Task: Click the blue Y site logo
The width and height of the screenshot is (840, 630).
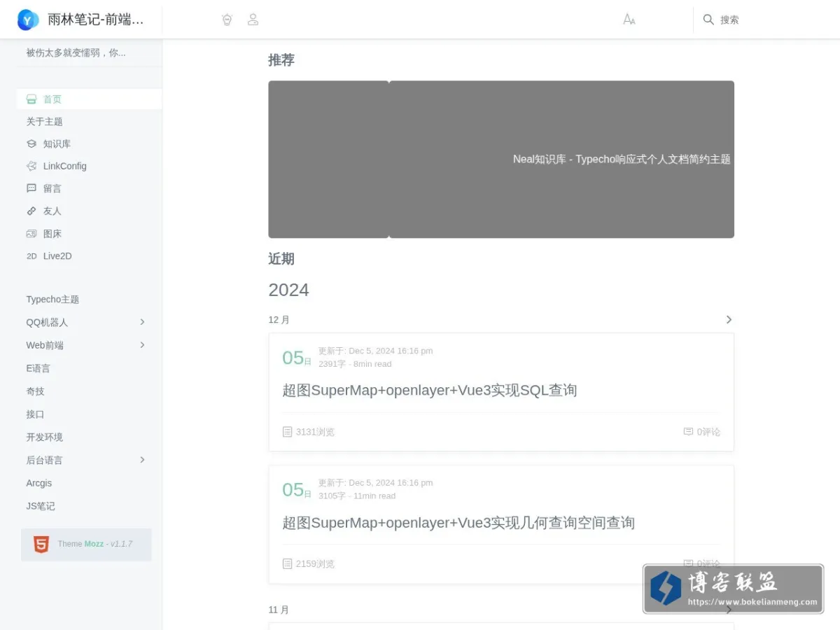Action: (28, 20)
